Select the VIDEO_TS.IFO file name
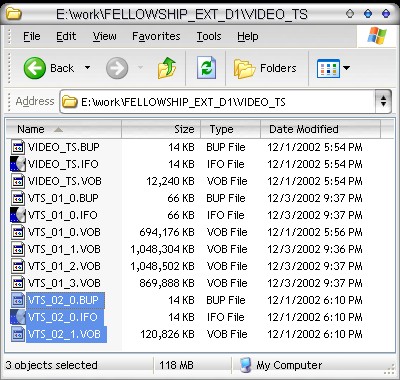This screenshot has height=380, width=400. click(x=63, y=164)
